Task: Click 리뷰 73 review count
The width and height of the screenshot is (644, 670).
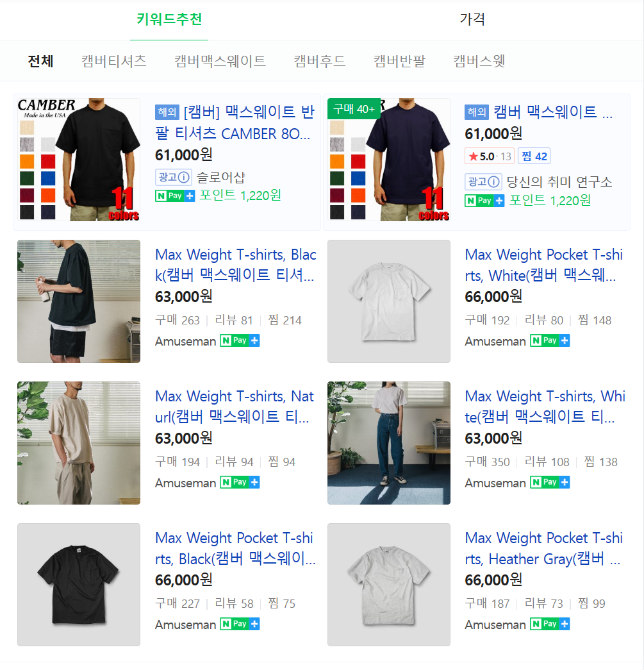Action: point(543,603)
